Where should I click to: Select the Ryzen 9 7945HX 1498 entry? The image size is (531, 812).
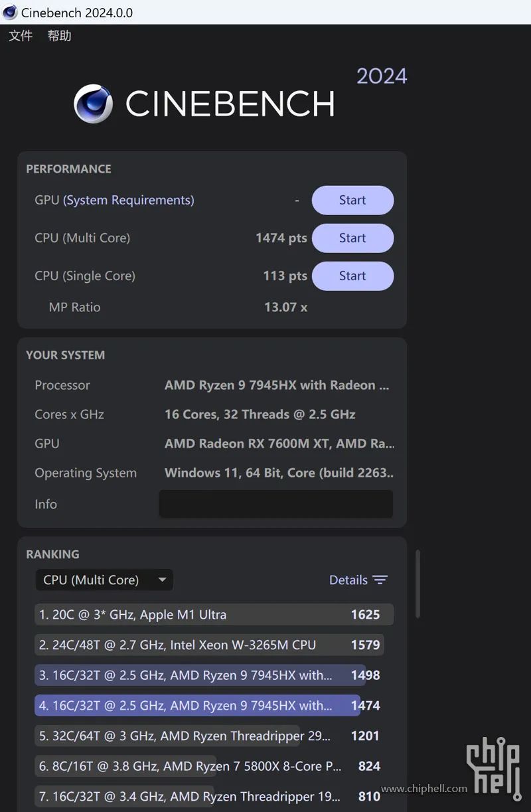(199, 675)
